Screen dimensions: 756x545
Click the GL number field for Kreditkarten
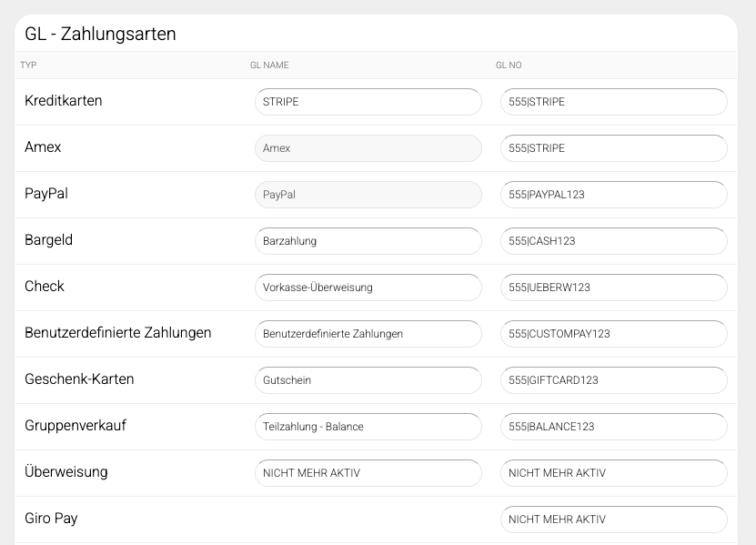(x=613, y=102)
